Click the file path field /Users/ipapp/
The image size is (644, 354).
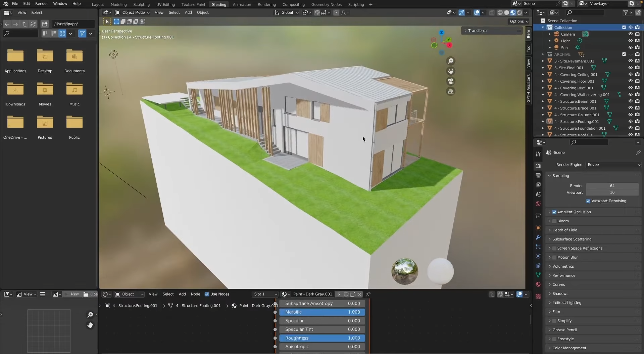(73, 24)
